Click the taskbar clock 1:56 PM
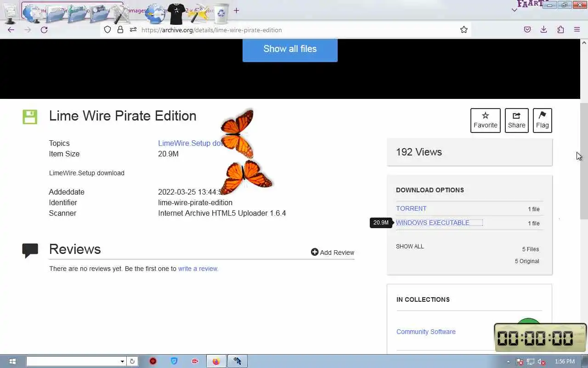The width and height of the screenshot is (588, 368). 565,362
